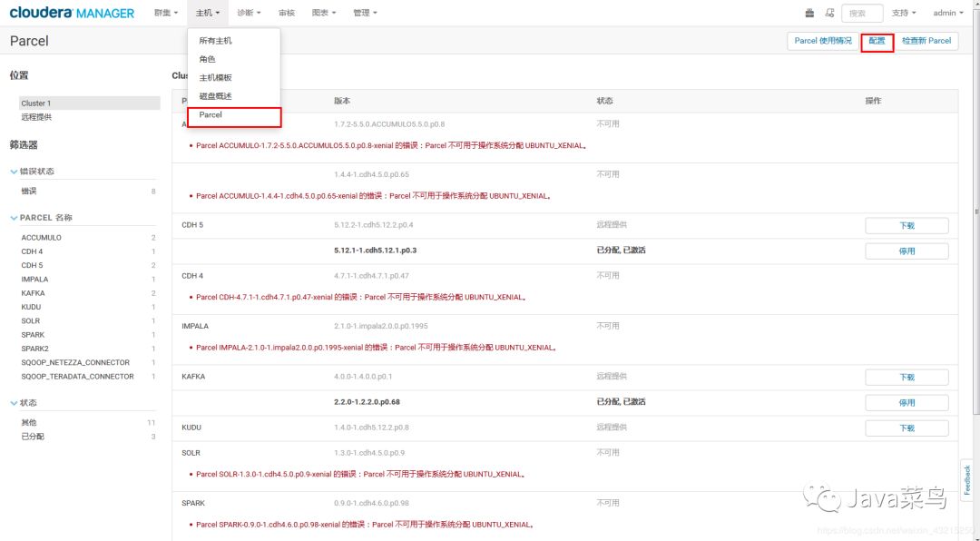
Task: Open the parcel/briefcase icon in the top bar
Action: [809, 13]
